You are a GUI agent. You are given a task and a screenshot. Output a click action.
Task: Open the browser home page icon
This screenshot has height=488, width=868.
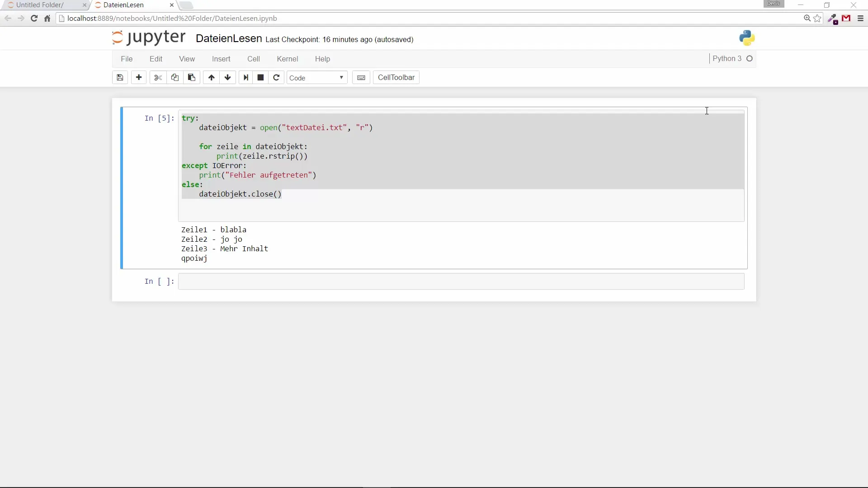(47, 19)
